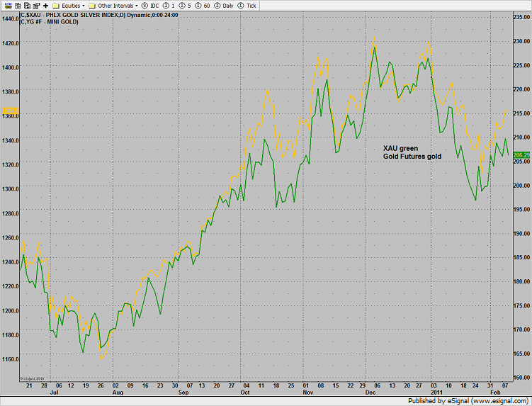Click the 'XAU green' chart annotation text

tap(400, 148)
